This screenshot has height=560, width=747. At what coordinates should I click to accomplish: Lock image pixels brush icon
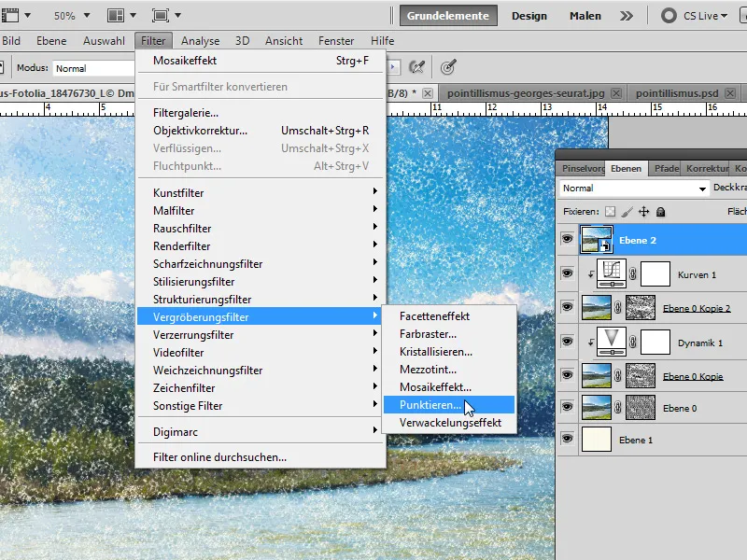(627, 212)
